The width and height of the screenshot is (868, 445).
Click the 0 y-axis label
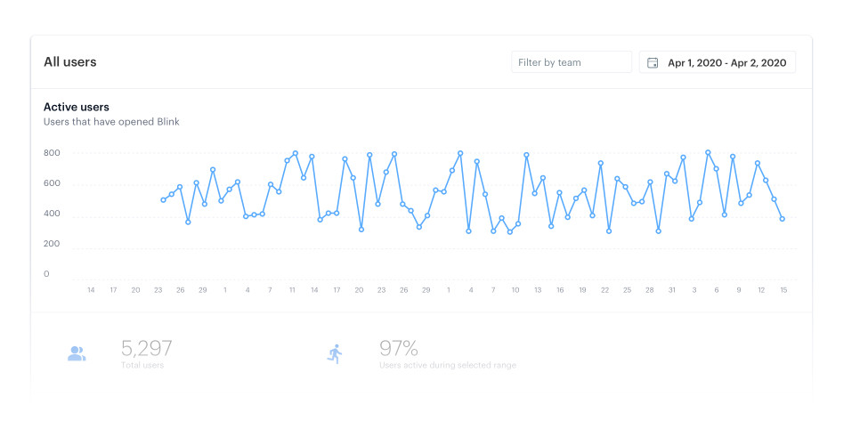point(47,274)
